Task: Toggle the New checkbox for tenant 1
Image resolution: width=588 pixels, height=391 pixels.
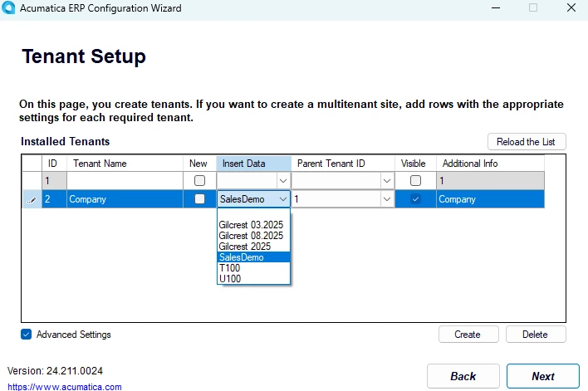Action: (x=199, y=181)
